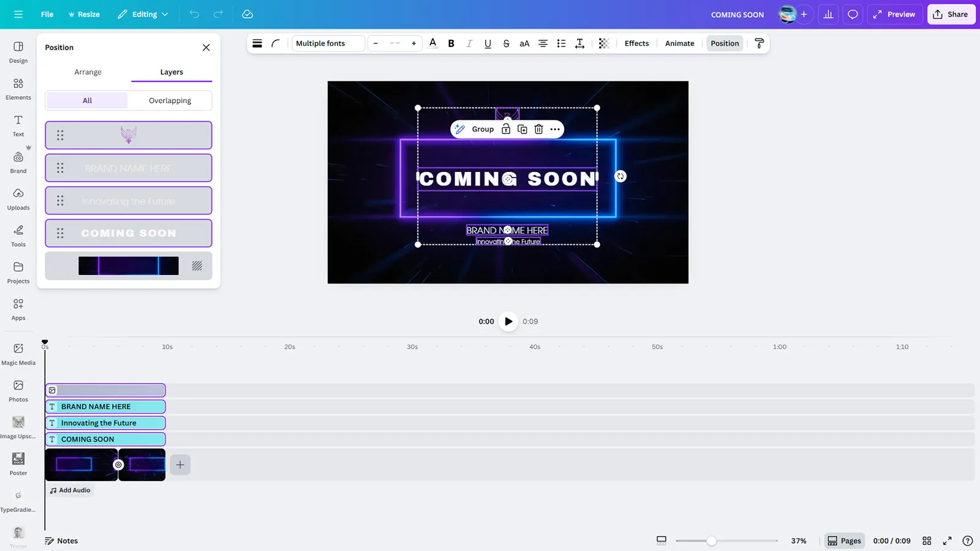The image size is (980, 551).
Task: Open more options in floating toolbar
Action: tap(555, 129)
